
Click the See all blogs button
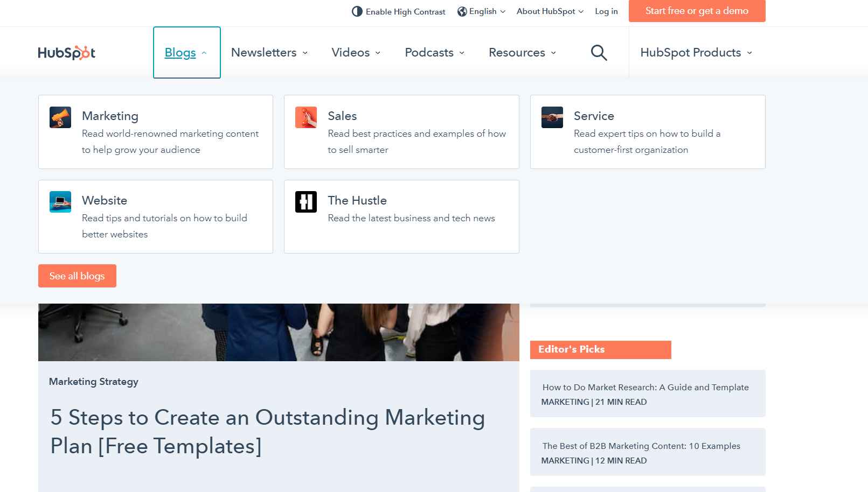point(77,276)
